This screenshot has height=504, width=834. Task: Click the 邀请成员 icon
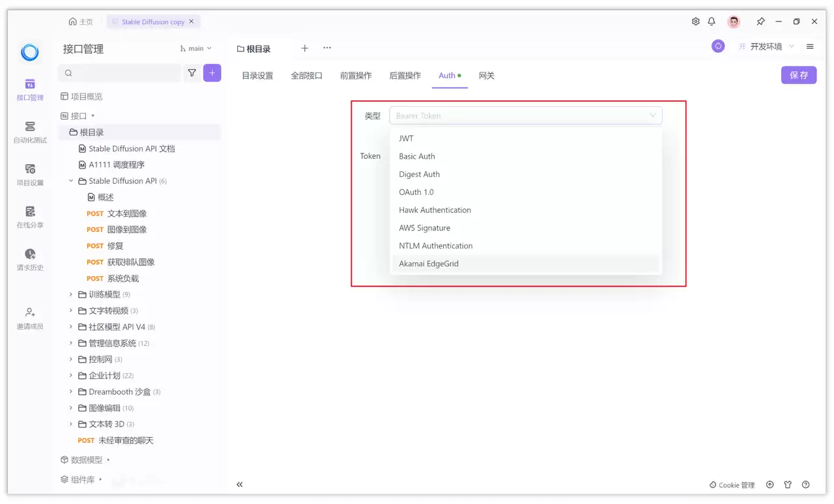coord(30,313)
